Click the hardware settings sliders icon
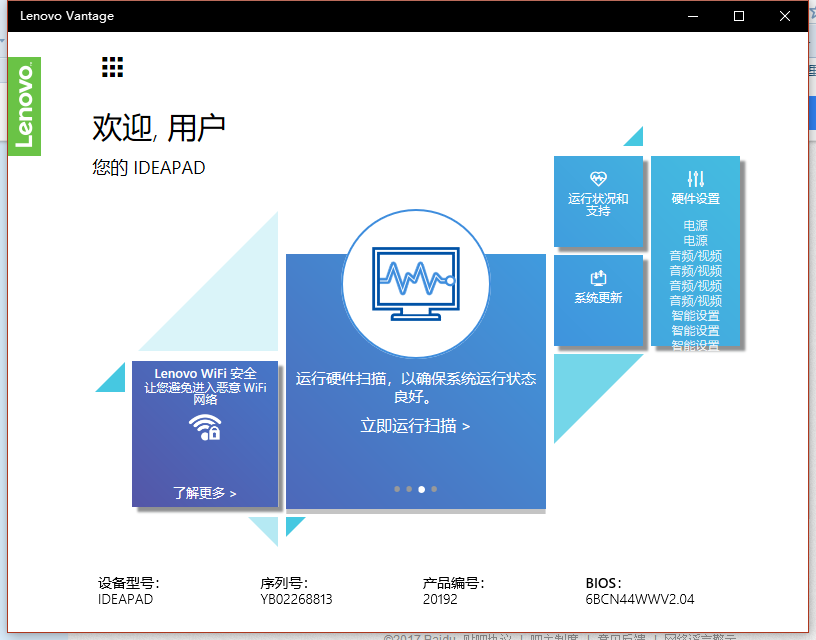The height and width of the screenshot is (640, 816). click(x=695, y=178)
